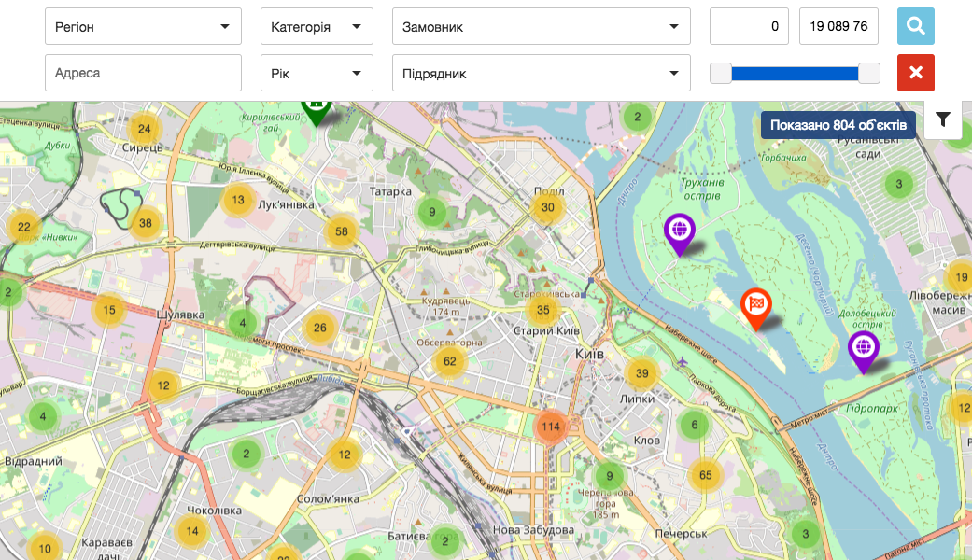The height and width of the screenshot is (560, 972).
Task: Expand the Рік year dropdown
Action: point(317,74)
